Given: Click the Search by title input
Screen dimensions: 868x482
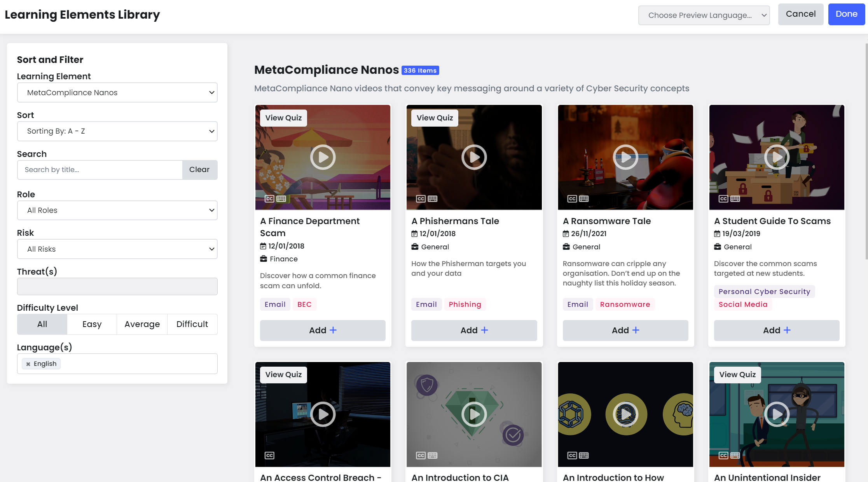Looking at the screenshot, I should click(100, 170).
